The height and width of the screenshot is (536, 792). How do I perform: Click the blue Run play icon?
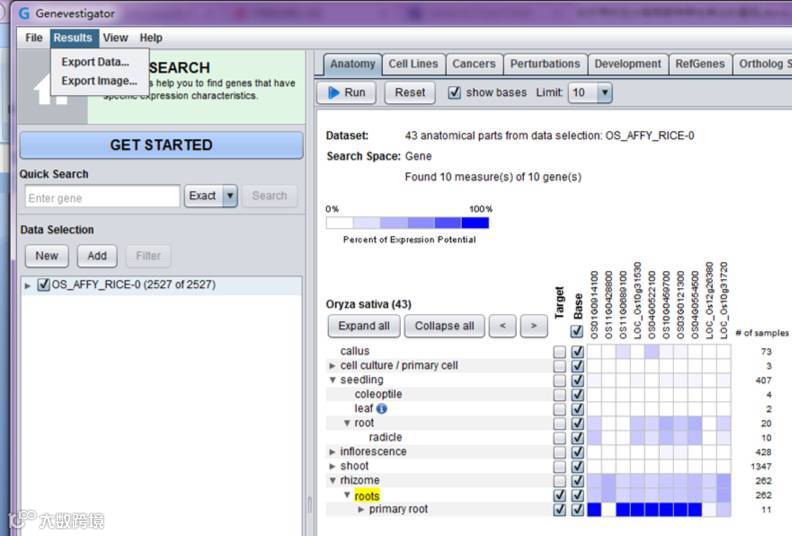click(x=333, y=92)
